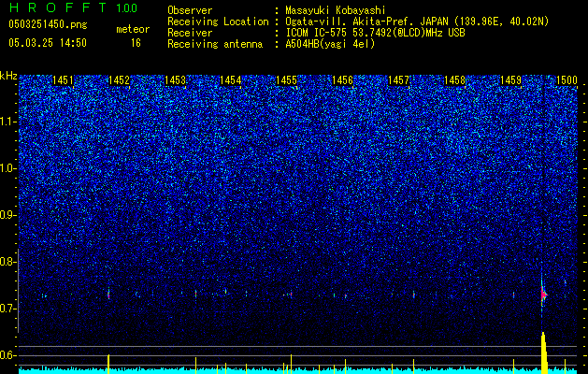Click the 'Observer' field label
The width and height of the screenshot is (588, 374).
pos(190,10)
